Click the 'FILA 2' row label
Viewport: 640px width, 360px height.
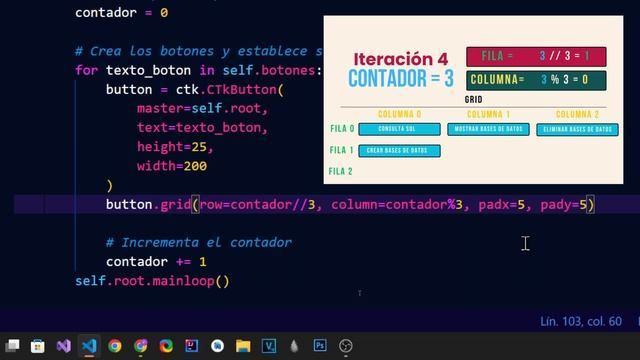(x=340, y=171)
